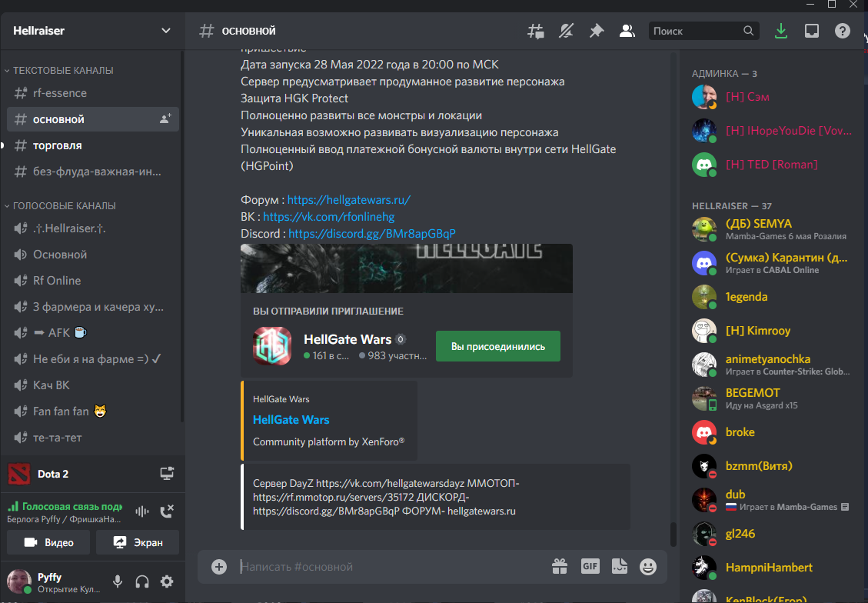The height and width of the screenshot is (603, 868).
Task: Toggle the notification bell for channel
Action: pos(566,31)
